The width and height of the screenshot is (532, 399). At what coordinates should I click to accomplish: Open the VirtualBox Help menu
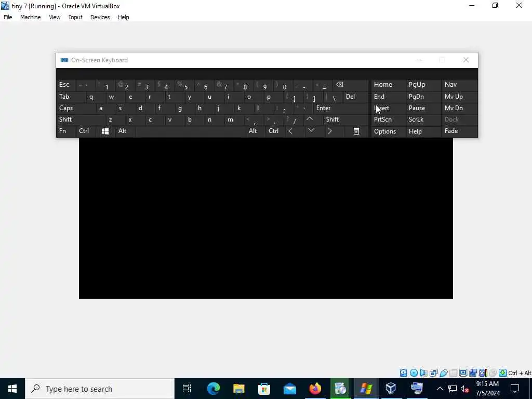coord(124,17)
